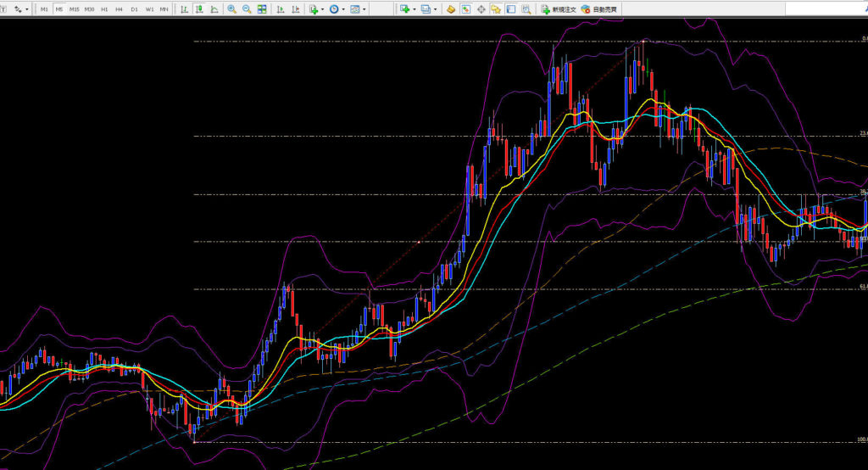This screenshot has height=470, width=868.
Task: Open the arrows and shapes drawing tool
Action: (x=18, y=8)
